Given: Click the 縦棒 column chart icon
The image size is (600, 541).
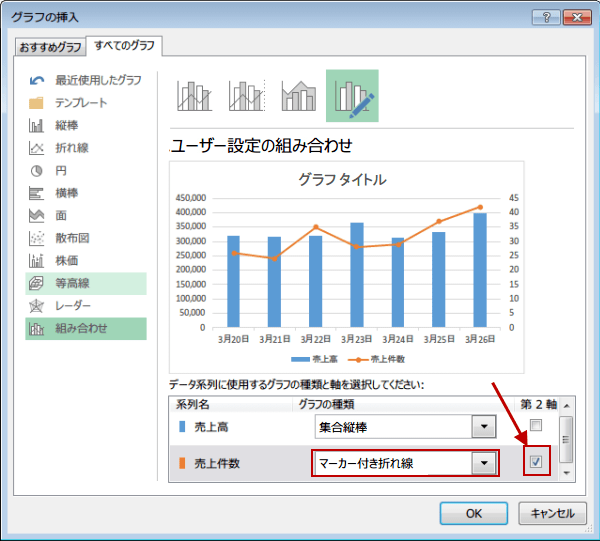Looking at the screenshot, I should 36,125.
